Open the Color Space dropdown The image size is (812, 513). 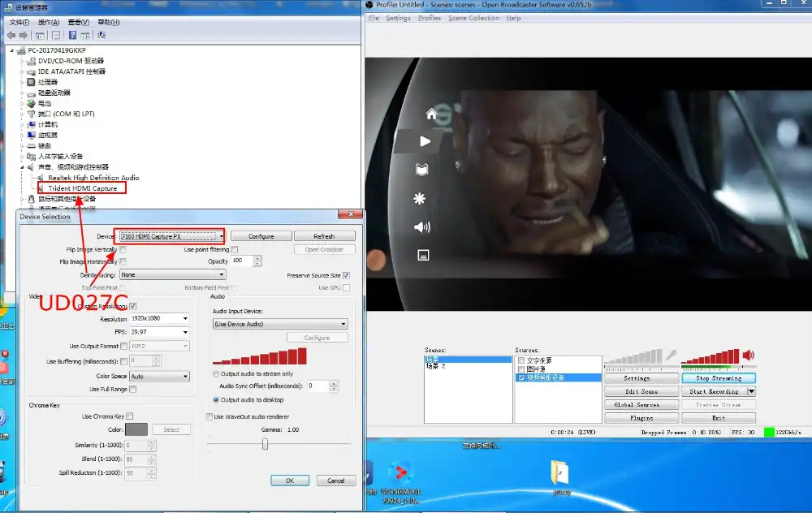[x=159, y=377]
